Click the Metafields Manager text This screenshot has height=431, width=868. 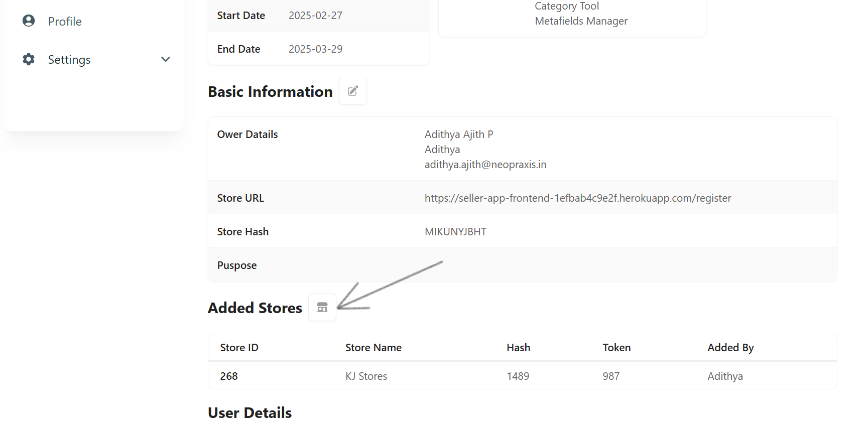click(581, 21)
